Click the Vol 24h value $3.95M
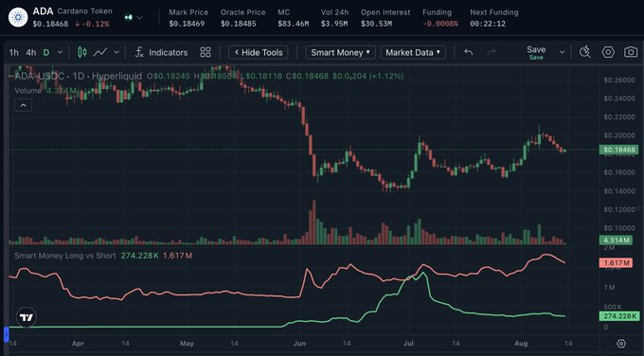The width and height of the screenshot is (644, 356). (x=334, y=24)
